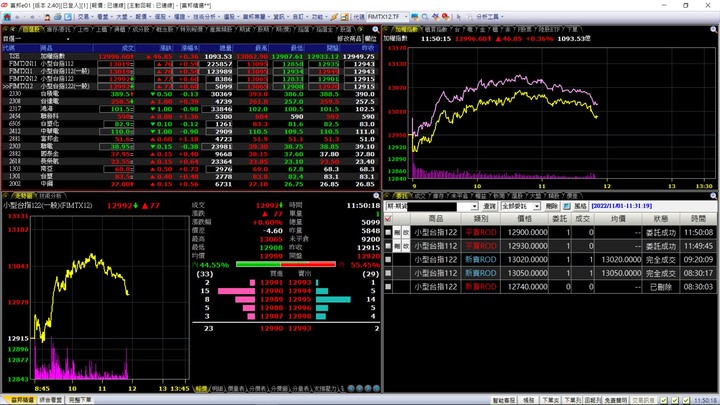This screenshot has width=720, height=405.
Task: Select the 富邦精選 bottom workspace tab
Action: 22,400
